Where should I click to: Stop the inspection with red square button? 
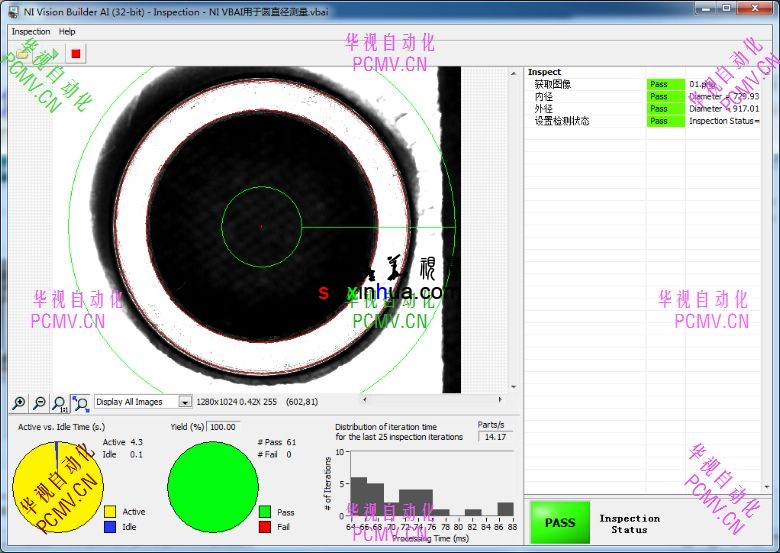coord(76,53)
